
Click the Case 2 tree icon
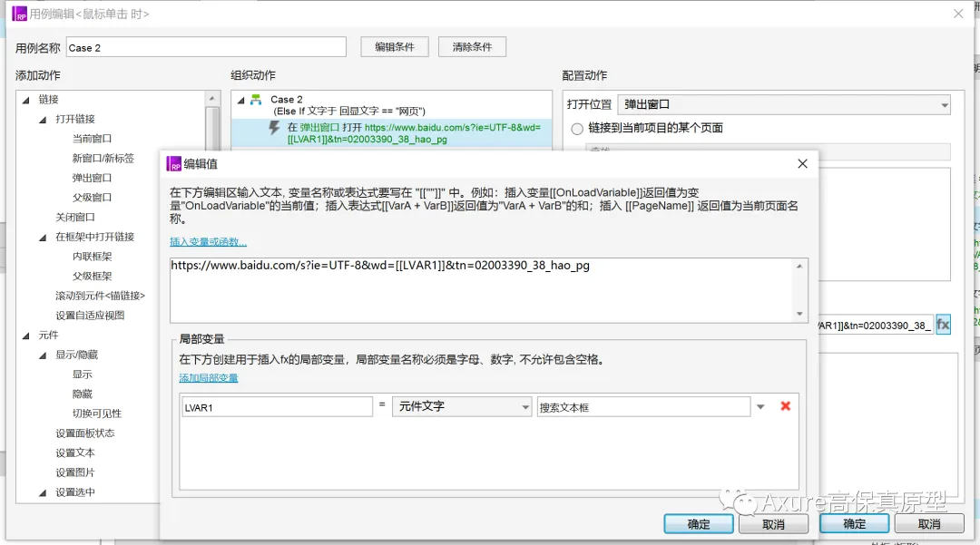pyautogui.click(x=256, y=99)
